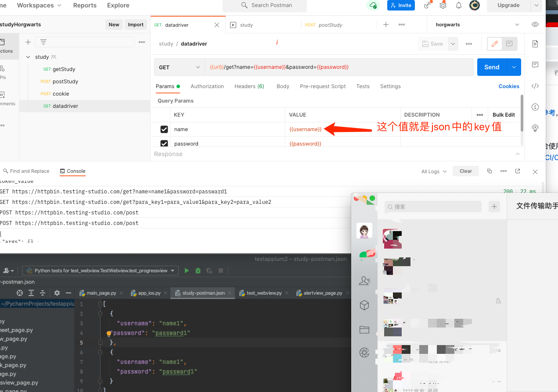Click Cookies link

[509, 86]
